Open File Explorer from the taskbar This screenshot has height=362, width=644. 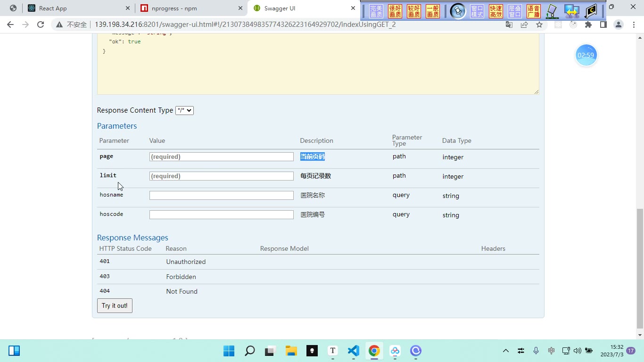291,351
